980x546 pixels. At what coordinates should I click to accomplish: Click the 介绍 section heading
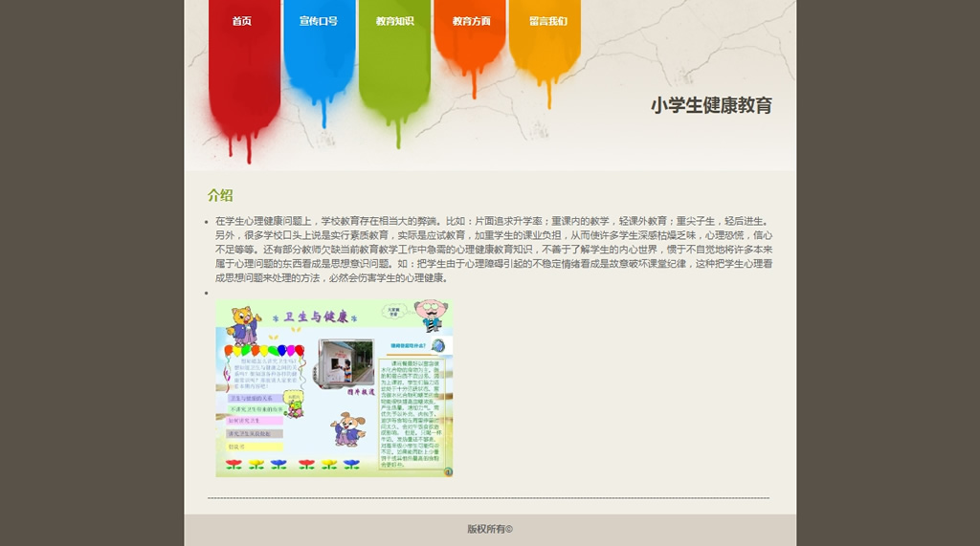(220, 195)
